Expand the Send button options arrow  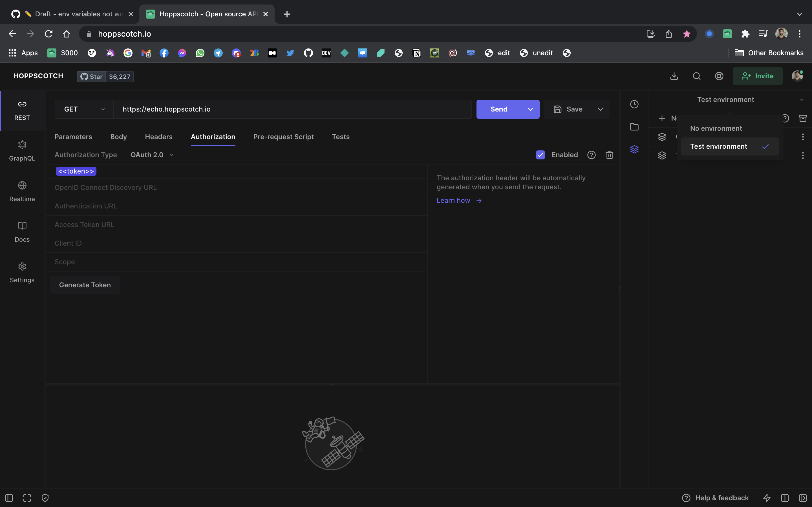[x=531, y=109]
